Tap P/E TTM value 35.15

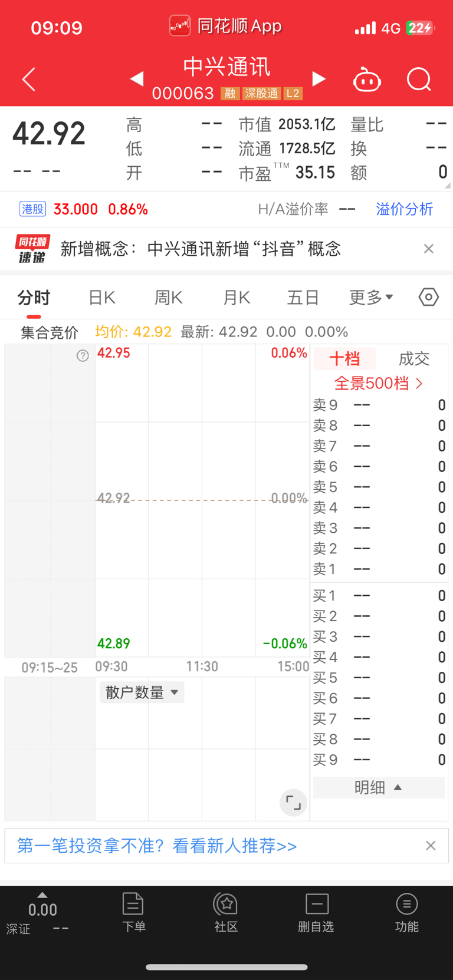pos(315,173)
